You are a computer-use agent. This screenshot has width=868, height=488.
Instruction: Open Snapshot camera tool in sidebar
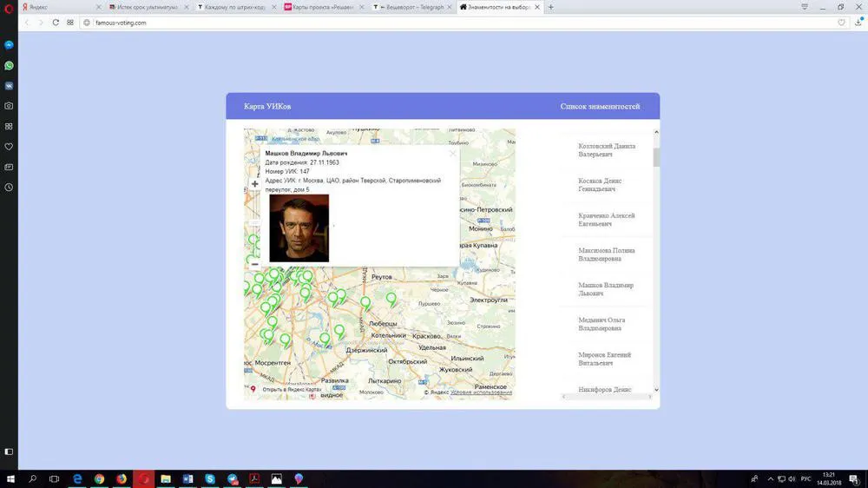click(9, 106)
